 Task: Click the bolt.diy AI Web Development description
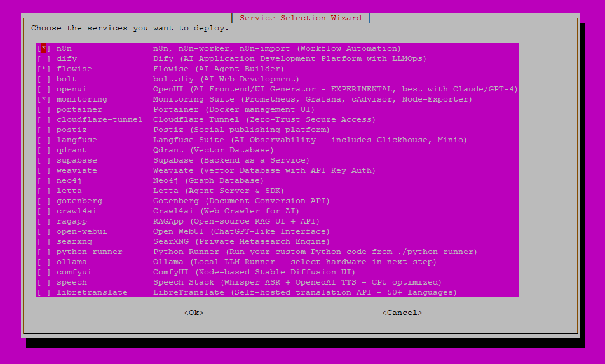point(226,79)
